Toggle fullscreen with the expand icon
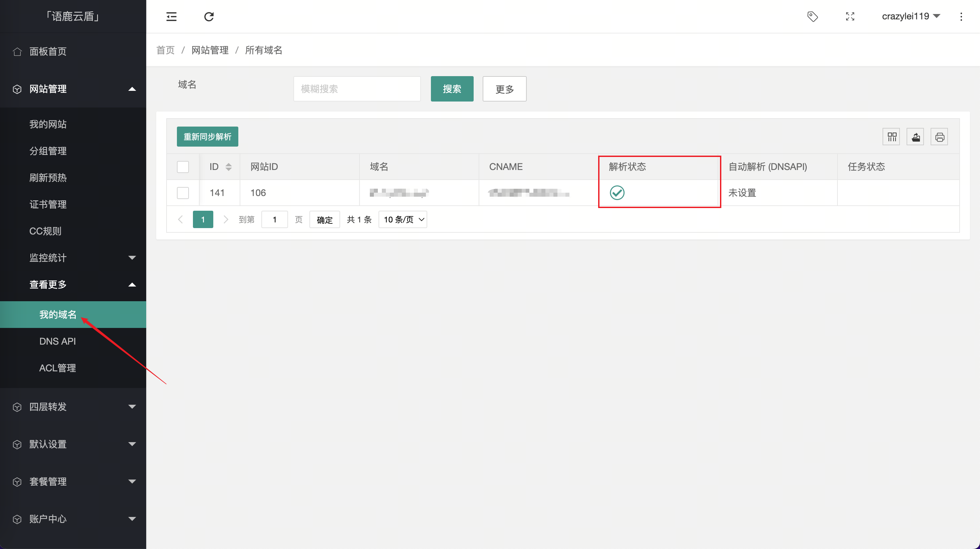Screen dimensions: 980x549 pos(850,16)
